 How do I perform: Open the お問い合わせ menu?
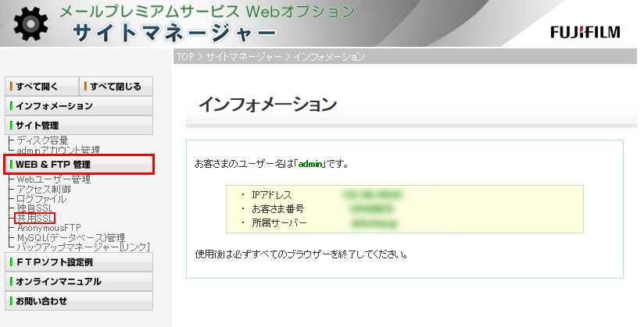tap(78, 301)
